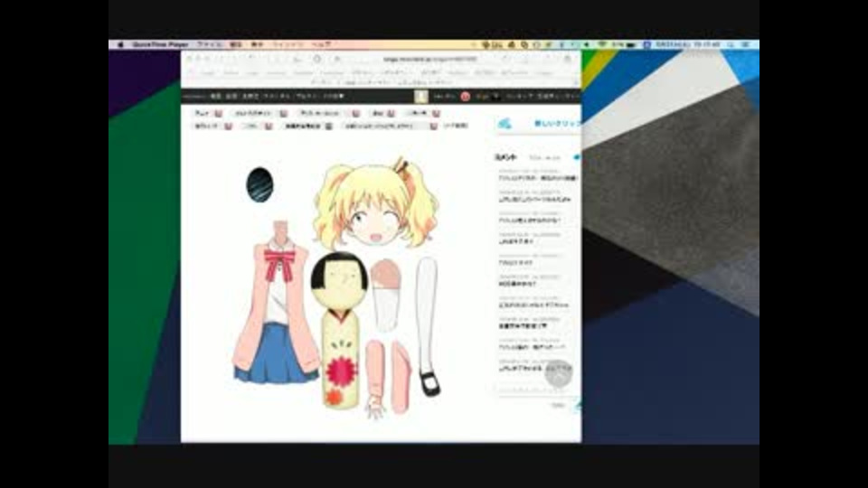Click the kokeshi doll image
Screen dimensions: 868x488
339,330
